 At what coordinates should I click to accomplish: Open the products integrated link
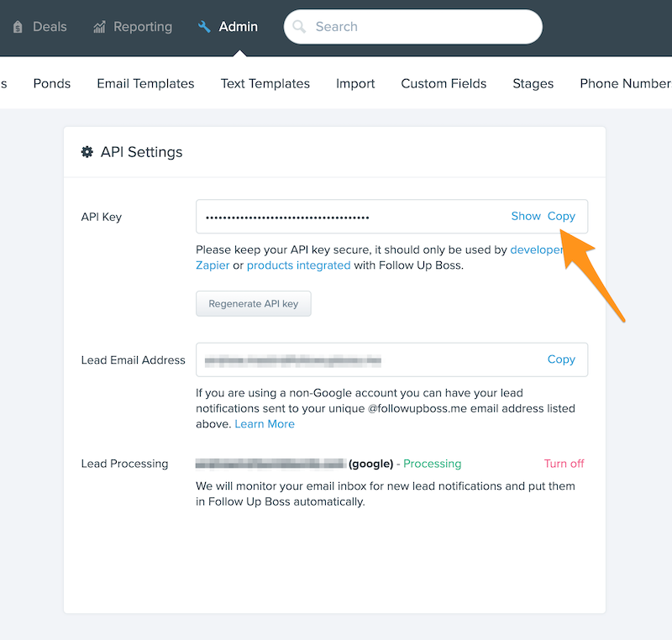click(298, 265)
